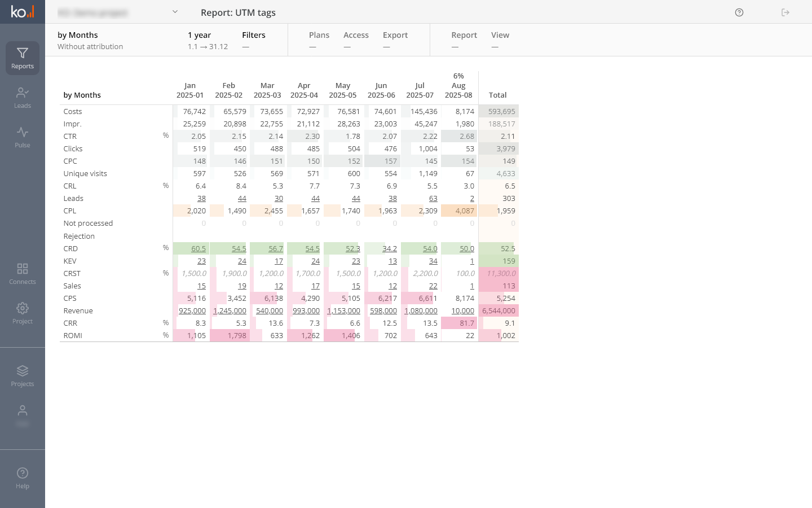Open the Export menu
Image resolution: width=812 pixels, height=508 pixels.
(395, 35)
